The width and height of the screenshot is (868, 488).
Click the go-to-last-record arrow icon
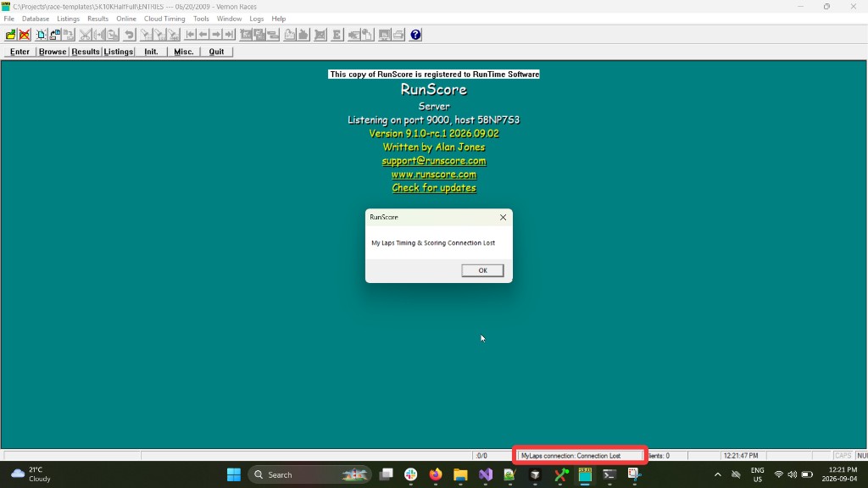click(230, 35)
